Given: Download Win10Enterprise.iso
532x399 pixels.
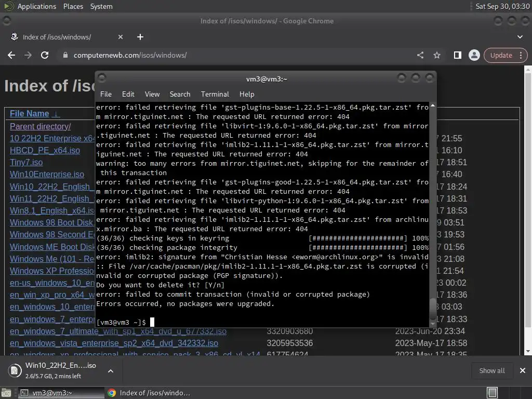Looking at the screenshot, I should click(47, 174).
